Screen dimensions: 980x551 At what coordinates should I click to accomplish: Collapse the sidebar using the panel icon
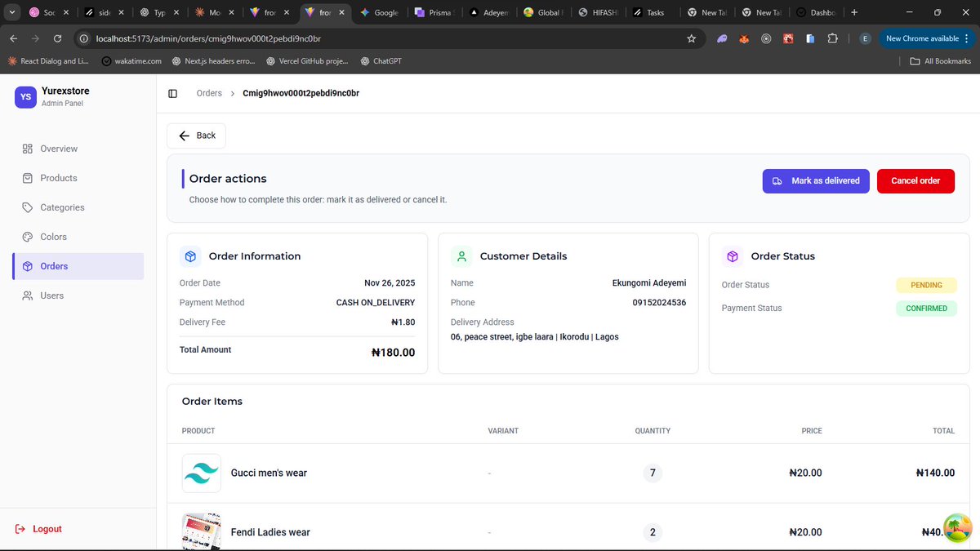[172, 93]
